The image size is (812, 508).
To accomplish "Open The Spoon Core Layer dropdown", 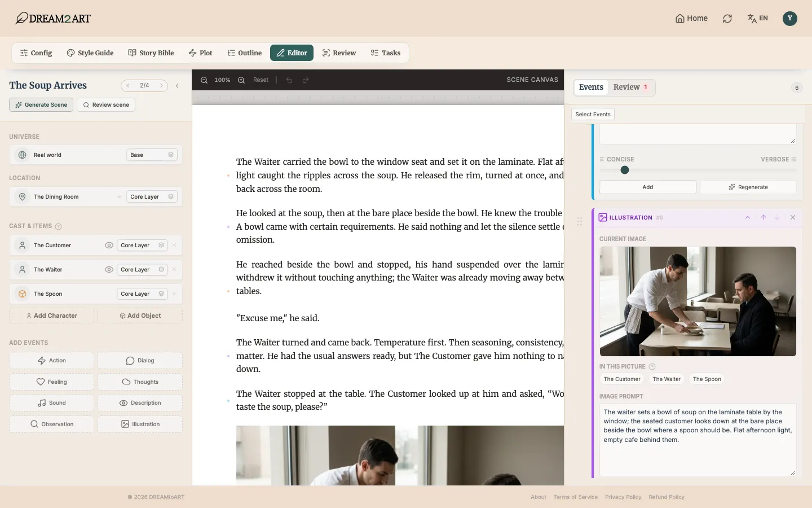I will pyautogui.click(x=142, y=294).
